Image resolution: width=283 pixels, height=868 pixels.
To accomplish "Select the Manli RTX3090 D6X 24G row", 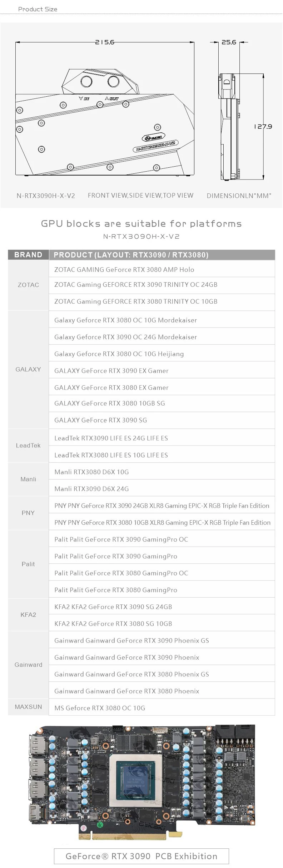I will 162,489.
